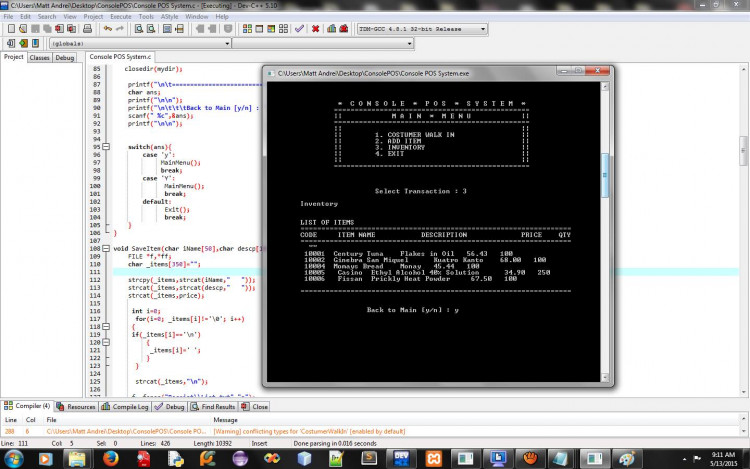Open the Execute menu
Viewport: 750px width, 469px height.
click(121, 16)
